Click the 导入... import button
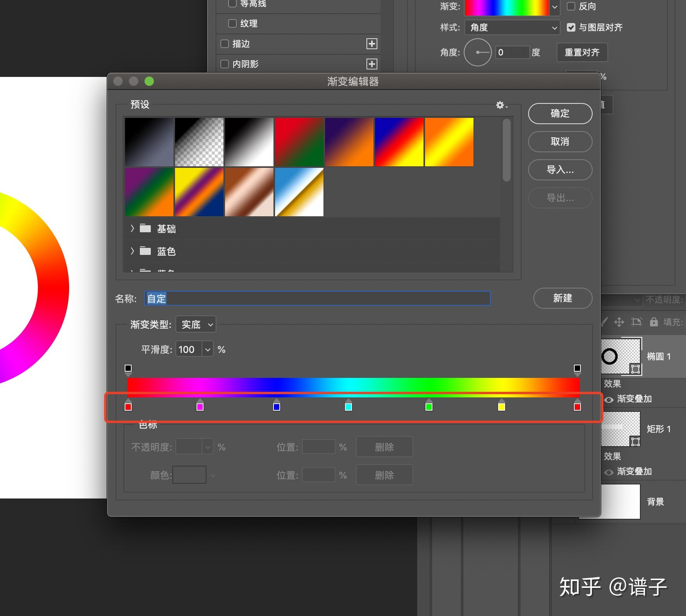Viewport: 686px width, 616px height. (x=560, y=170)
